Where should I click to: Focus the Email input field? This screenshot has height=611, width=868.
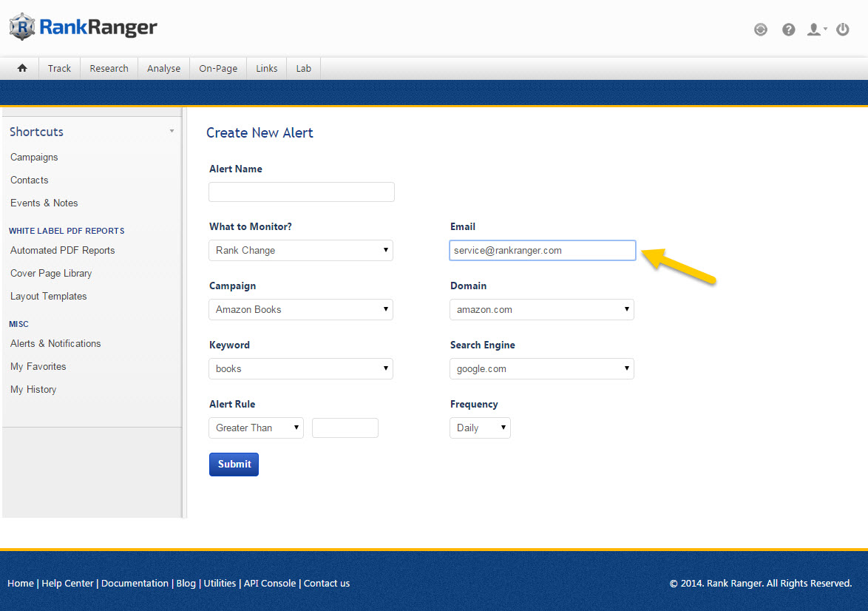542,250
